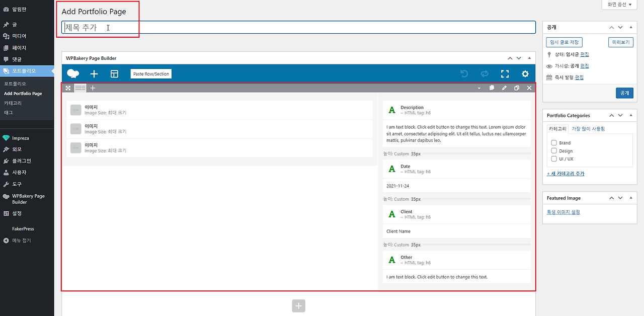Click the gray add-row plus button below
This screenshot has height=316, width=644.
tap(298, 306)
